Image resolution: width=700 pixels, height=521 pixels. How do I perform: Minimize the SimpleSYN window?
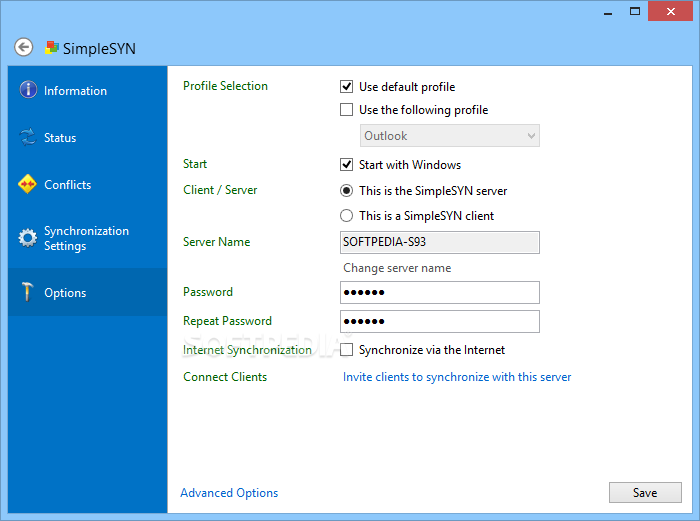coord(608,12)
